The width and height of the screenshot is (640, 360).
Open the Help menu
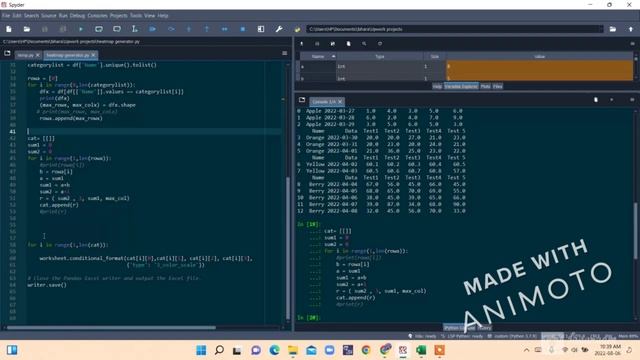[x=163, y=16]
